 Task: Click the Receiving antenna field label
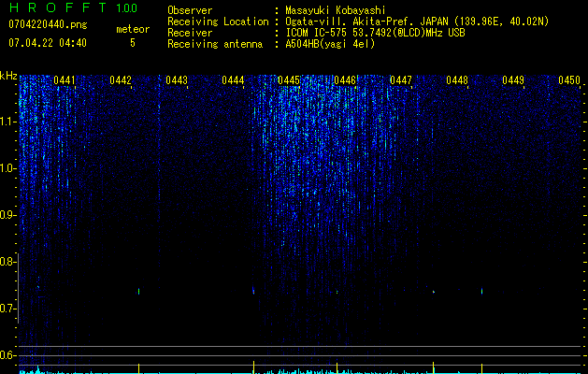tap(215, 44)
